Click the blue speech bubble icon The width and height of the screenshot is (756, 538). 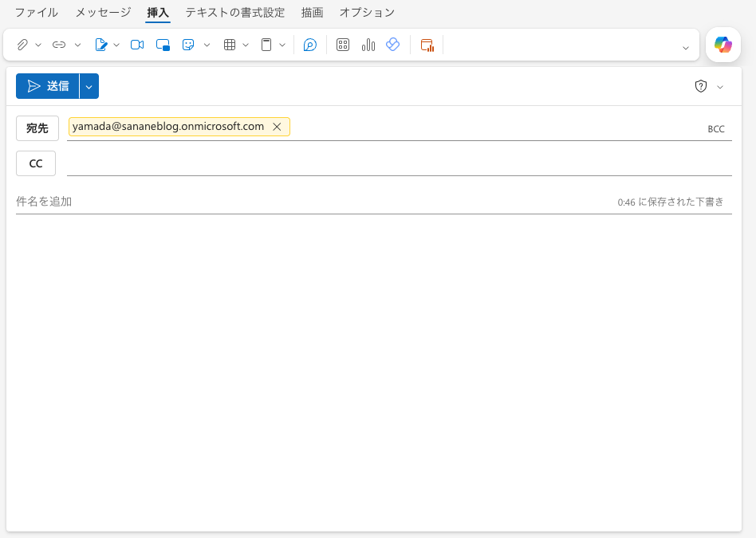[310, 45]
